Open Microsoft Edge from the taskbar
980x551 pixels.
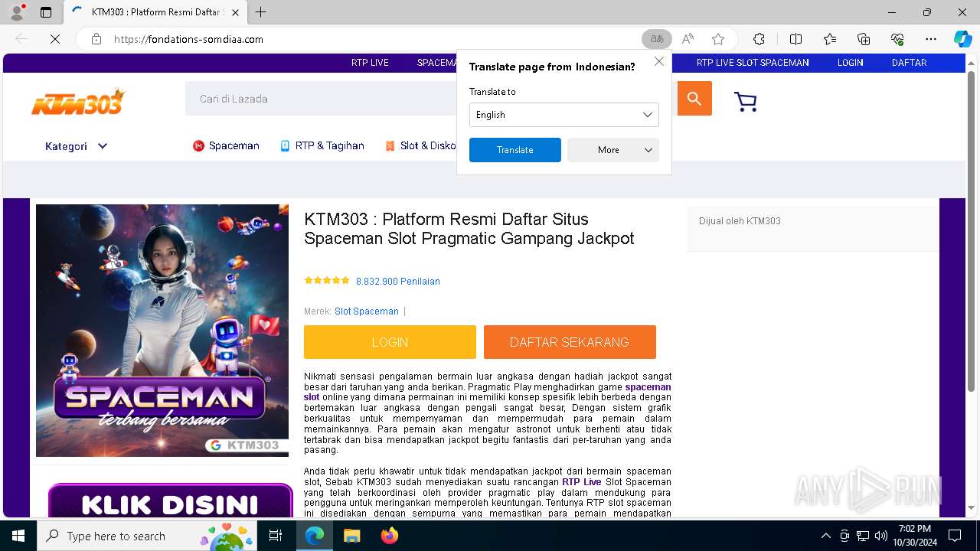click(x=315, y=536)
